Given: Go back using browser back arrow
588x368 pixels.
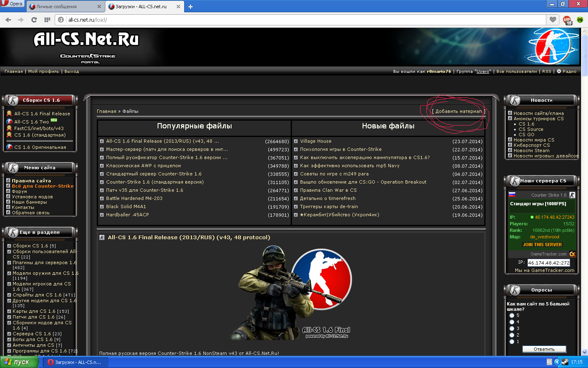Looking at the screenshot, I should (8, 20).
